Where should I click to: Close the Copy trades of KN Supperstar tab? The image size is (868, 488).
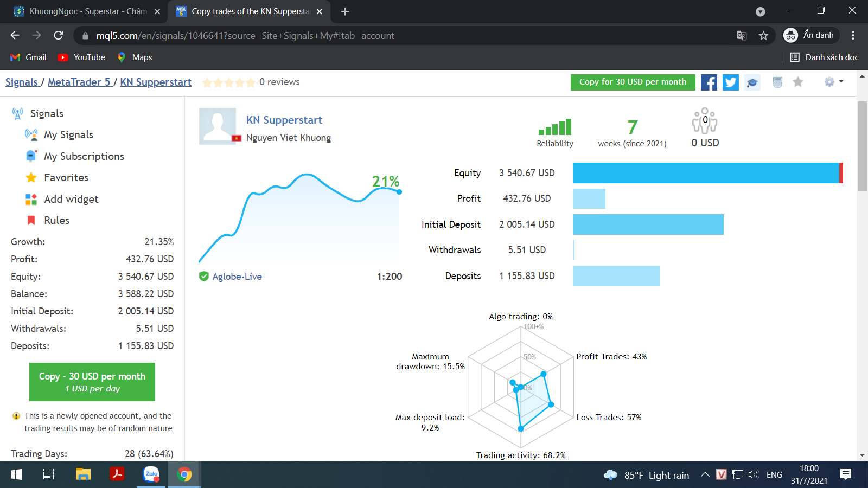click(x=320, y=11)
